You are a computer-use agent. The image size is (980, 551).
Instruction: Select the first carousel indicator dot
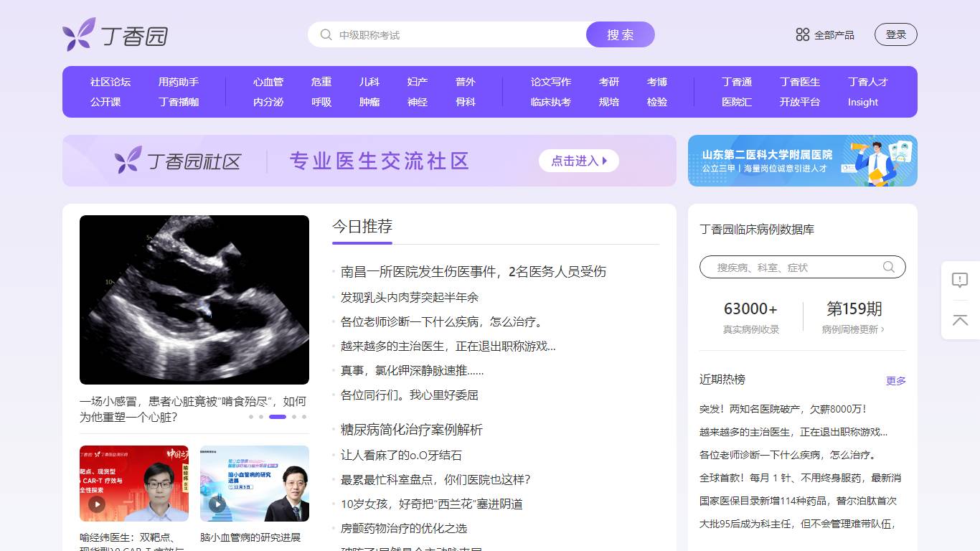250,416
